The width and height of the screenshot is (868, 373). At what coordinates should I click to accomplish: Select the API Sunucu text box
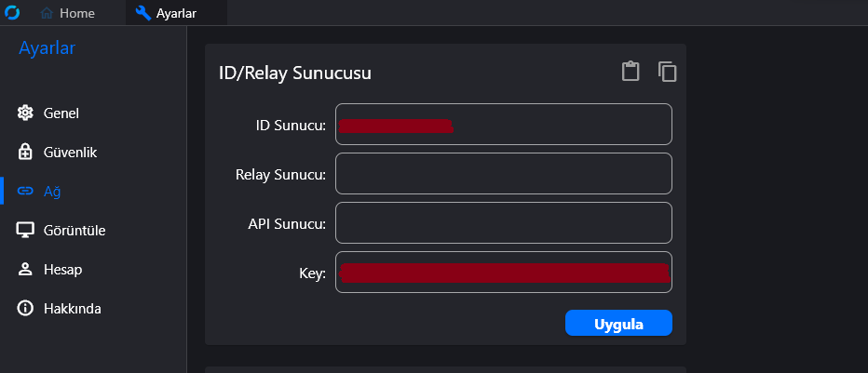tap(504, 222)
